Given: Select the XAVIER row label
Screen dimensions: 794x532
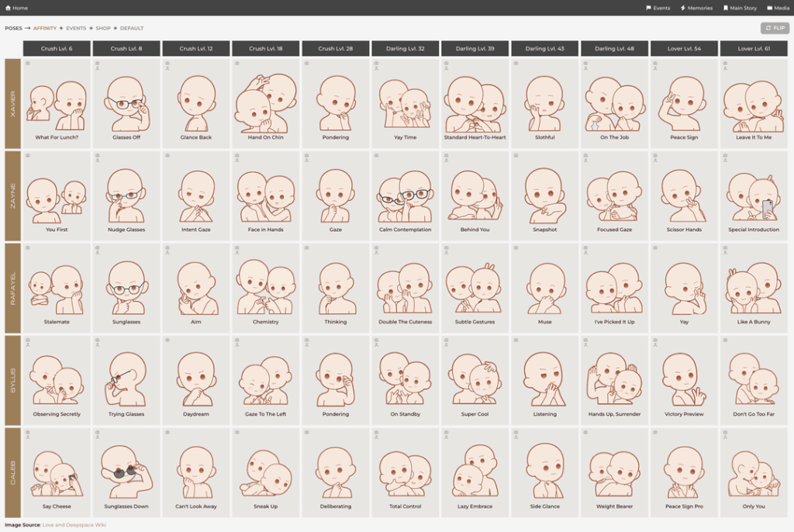Looking at the screenshot, I should tap(12, 103).
